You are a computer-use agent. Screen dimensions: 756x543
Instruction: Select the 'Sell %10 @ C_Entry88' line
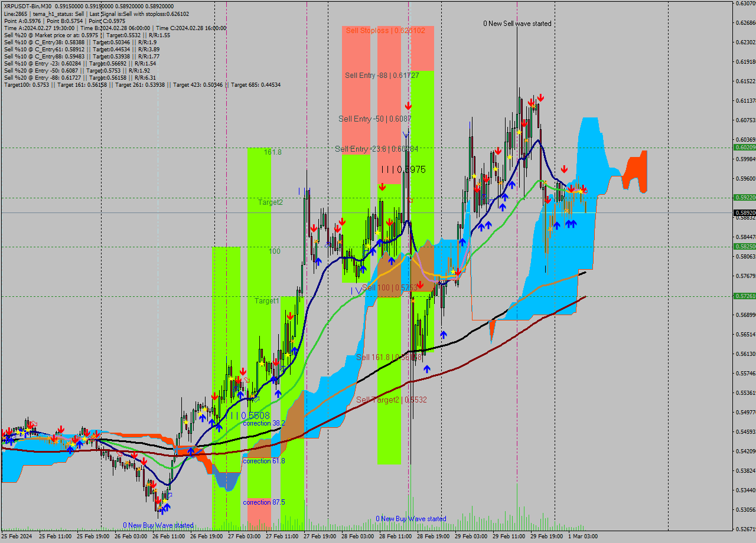click(82, 56)
